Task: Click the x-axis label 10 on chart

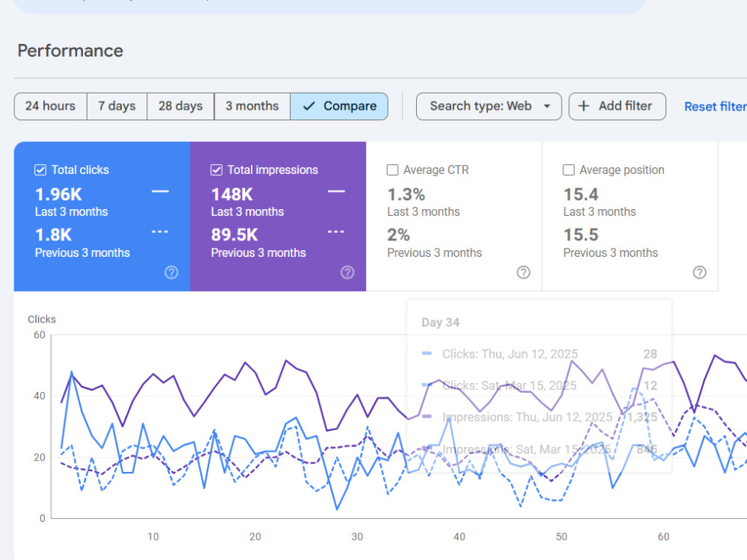Action: pyautogui.click(x=153, y=537)
